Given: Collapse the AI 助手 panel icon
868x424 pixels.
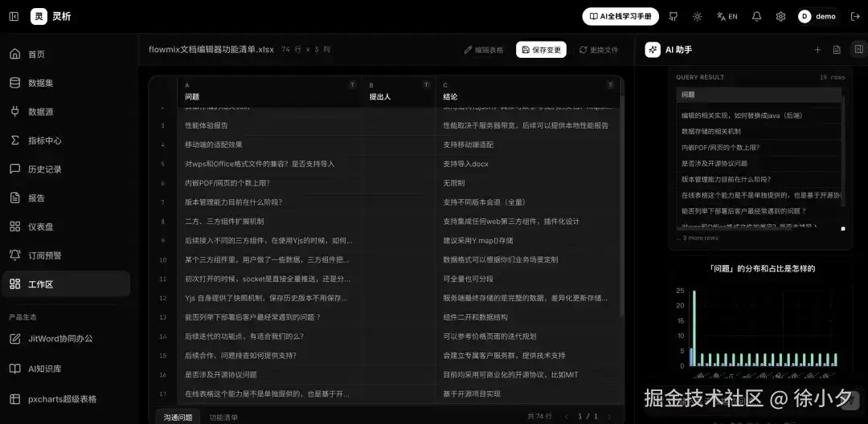Looking at the screenshot, I should [858, 49].
